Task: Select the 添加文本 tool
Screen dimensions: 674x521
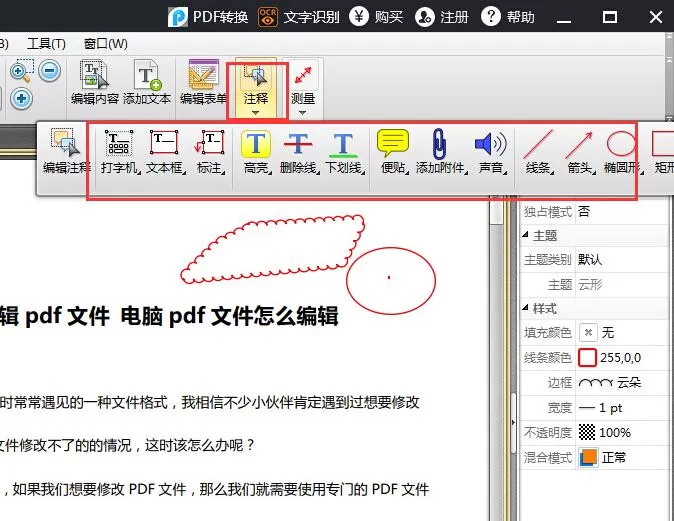Action: pyautogui.click(x=147, y=83)
